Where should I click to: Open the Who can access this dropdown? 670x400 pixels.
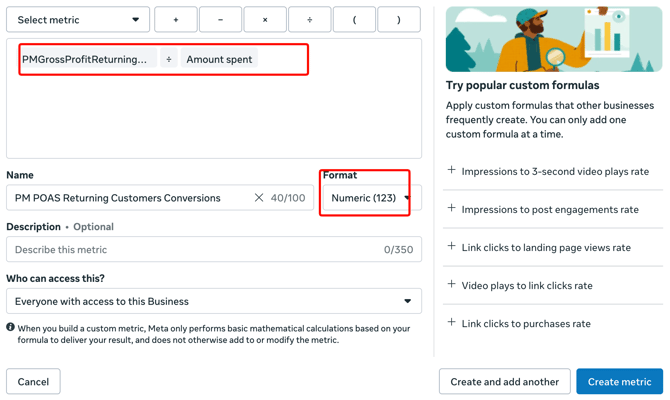[x=214, y=301]
